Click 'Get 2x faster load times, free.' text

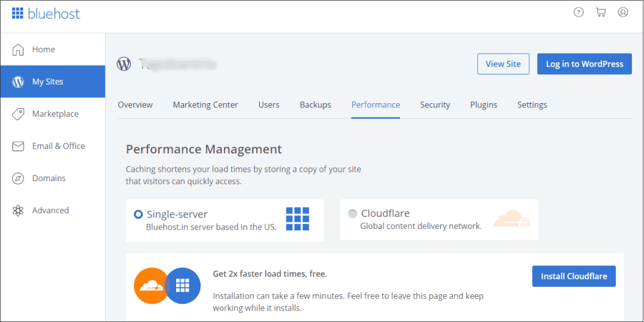270,274
